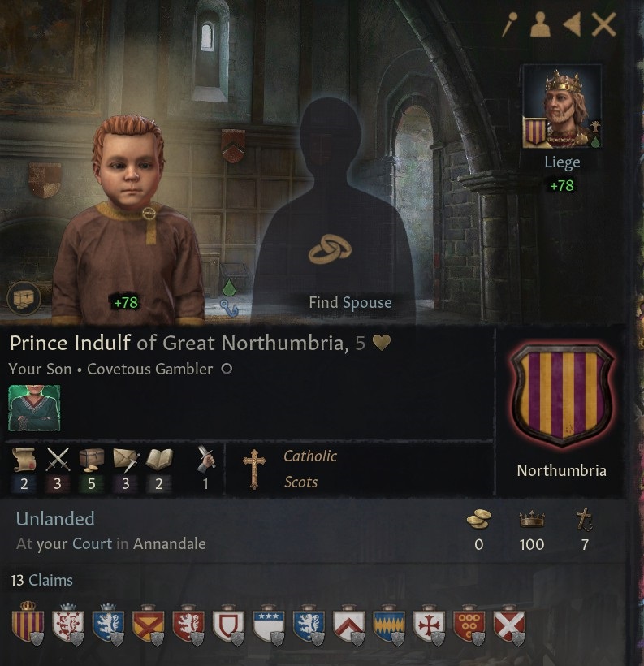Click the piety cross icon

tap(585, 519)
